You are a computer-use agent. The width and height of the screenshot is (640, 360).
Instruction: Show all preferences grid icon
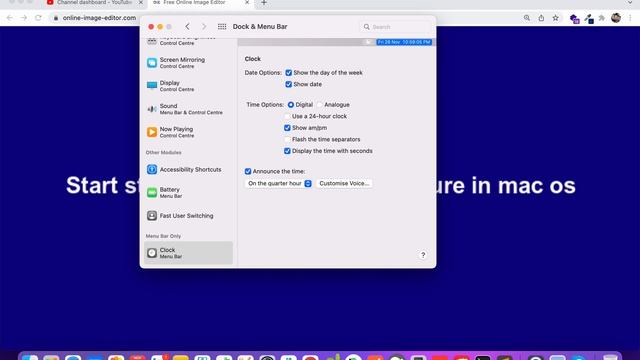[x=222, y=27]
